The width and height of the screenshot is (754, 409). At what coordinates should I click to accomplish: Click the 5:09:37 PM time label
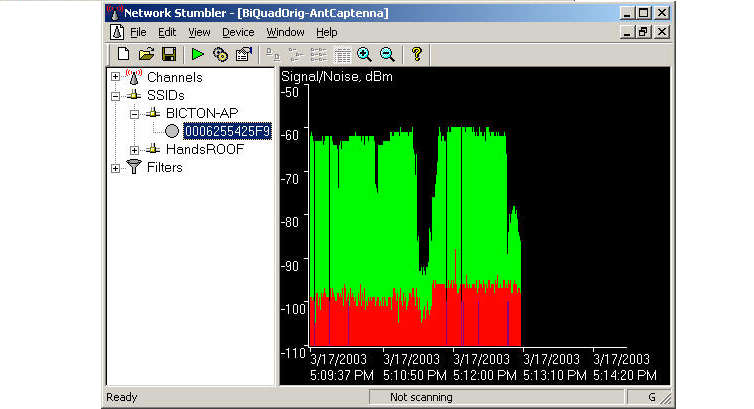(x=341, y=375)
